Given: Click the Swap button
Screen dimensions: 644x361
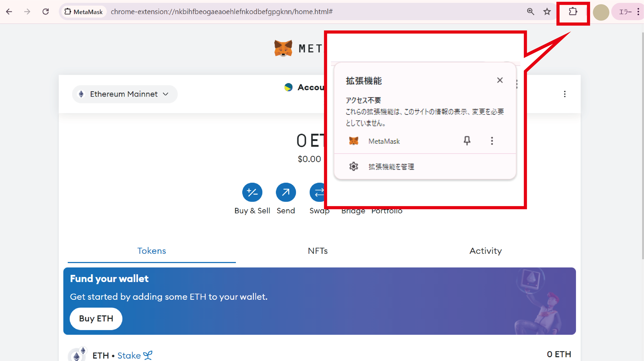Looking at the screenshot, I should 318,192.
